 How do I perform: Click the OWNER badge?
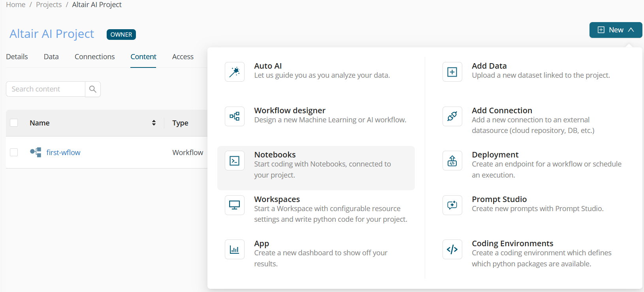point(121,35)
